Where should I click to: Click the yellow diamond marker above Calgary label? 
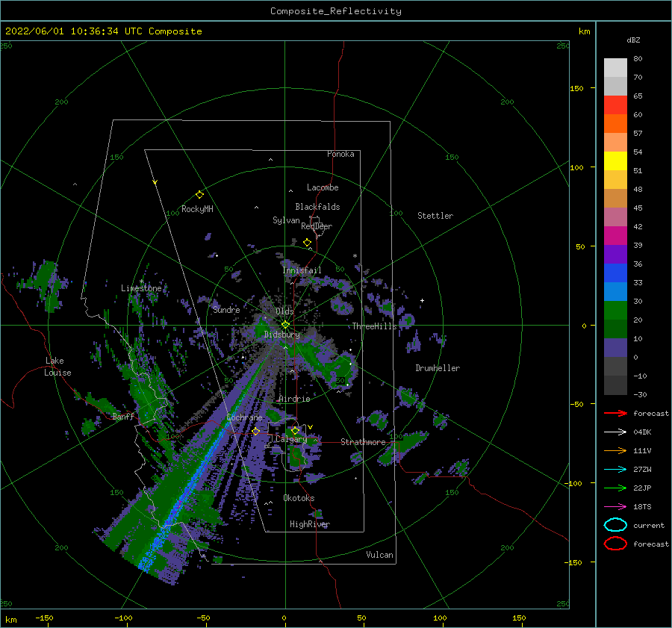coord(295,430)
